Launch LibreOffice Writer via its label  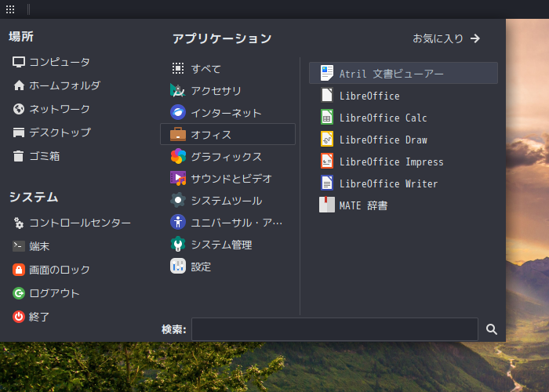tap(389, 183)
